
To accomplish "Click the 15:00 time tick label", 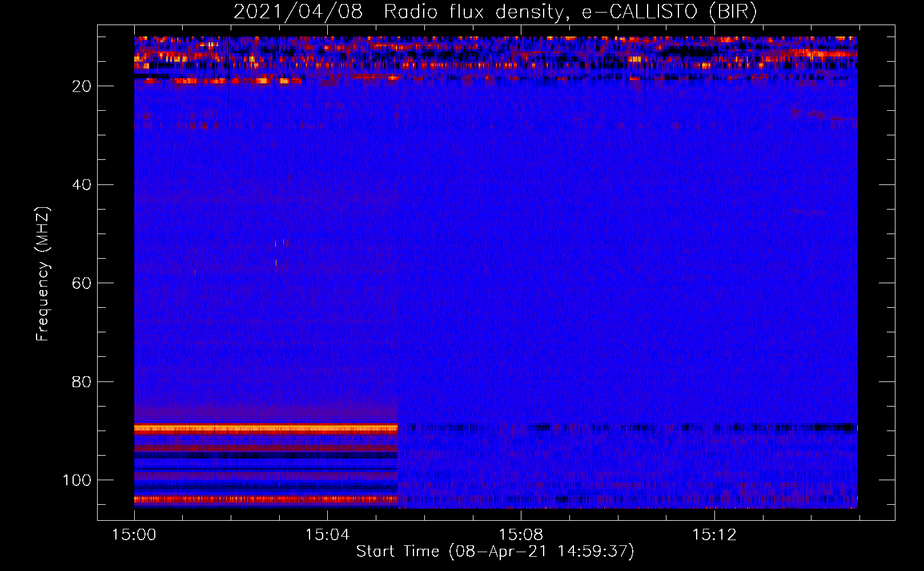I will coord(134,534).
